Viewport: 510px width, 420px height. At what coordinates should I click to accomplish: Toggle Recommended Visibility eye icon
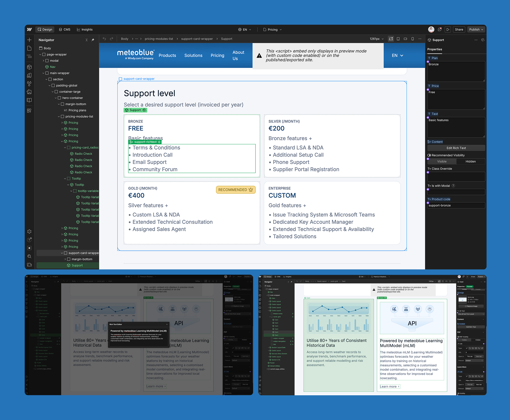(429, 155)
